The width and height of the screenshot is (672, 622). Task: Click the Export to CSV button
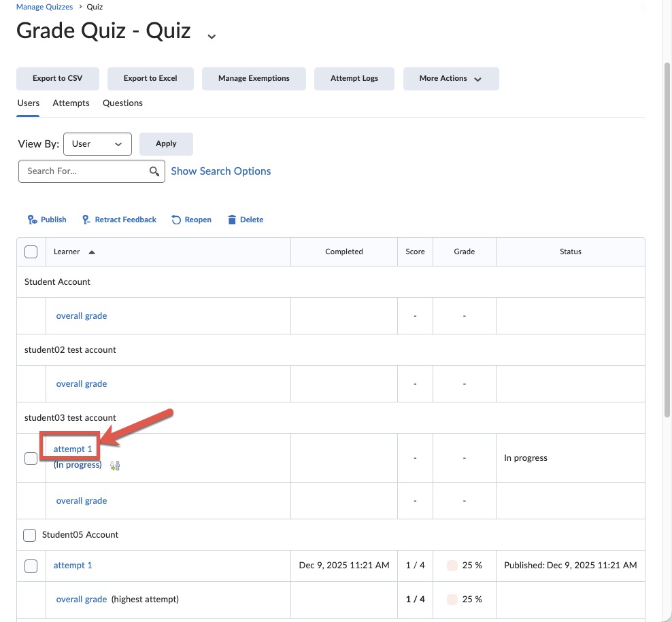click(x=57, y=79)
